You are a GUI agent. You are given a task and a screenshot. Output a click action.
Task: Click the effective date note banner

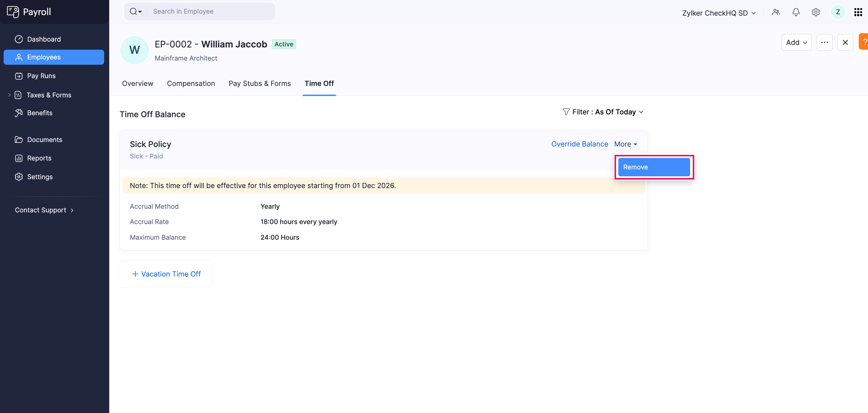(x=383, y=186)
